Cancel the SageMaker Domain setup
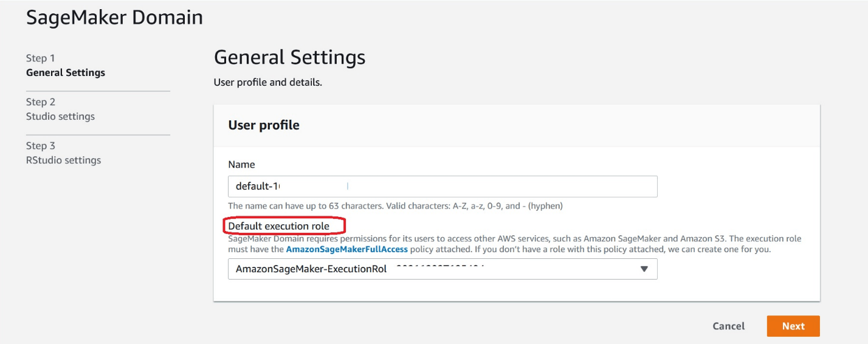 [728, 326]
